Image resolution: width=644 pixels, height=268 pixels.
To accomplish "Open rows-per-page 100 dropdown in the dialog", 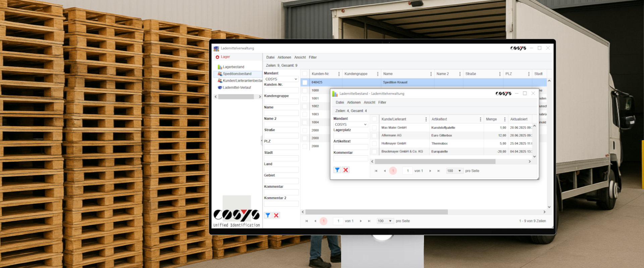I will [454, 171].
